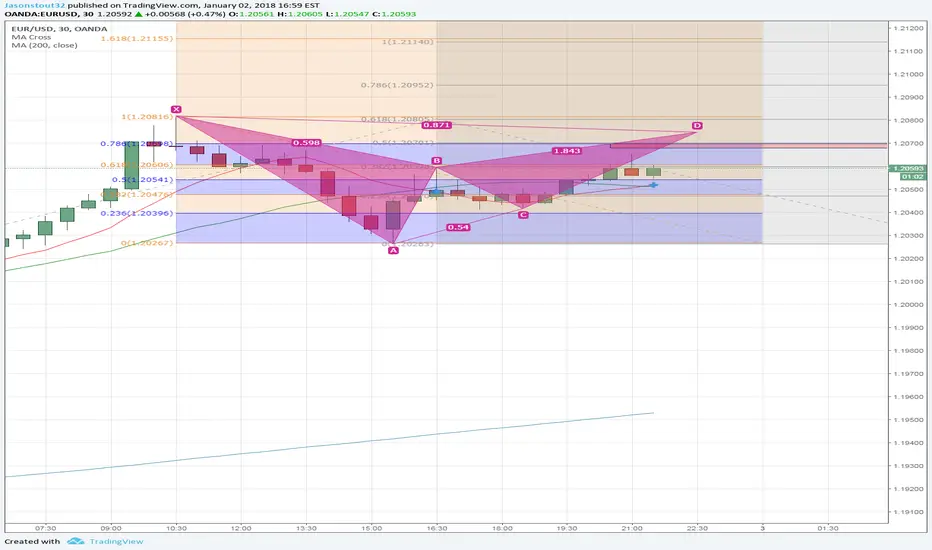Click the 1.19100 price axis label

click(x=908, y=512)
